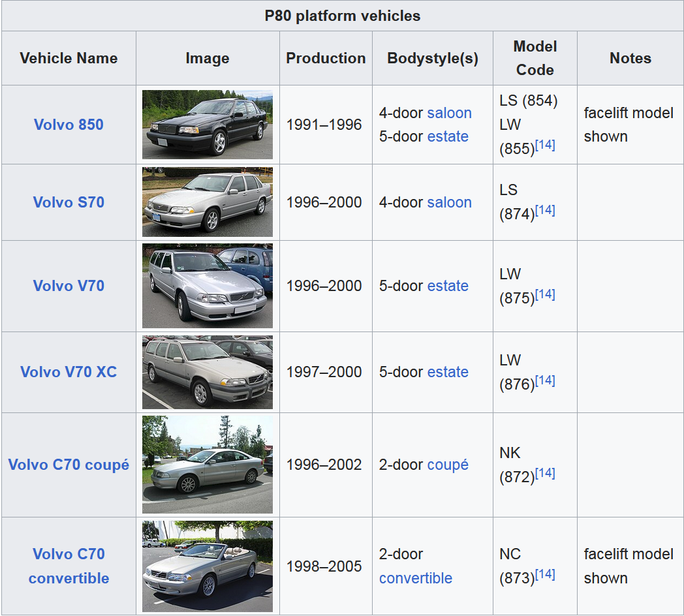Enlarge the Volvo V70 estate thumbnail
The image size is (684, 616).
[x=208, y=286]
